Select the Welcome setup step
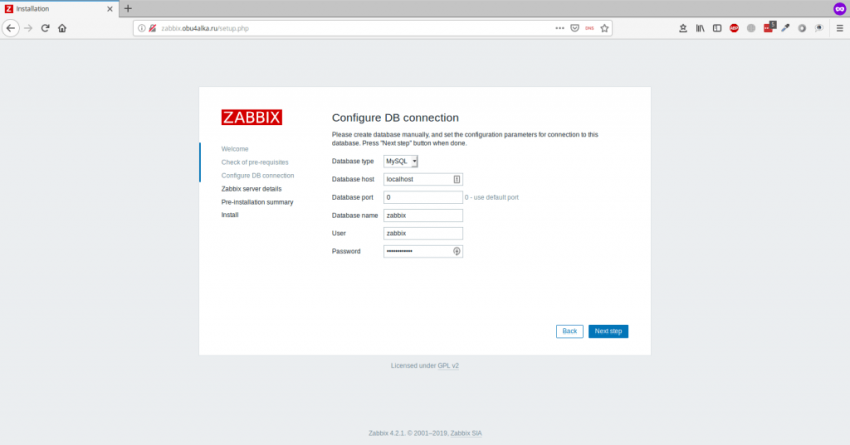The width and height of the screenshot is (850, 445). (235, 149)
